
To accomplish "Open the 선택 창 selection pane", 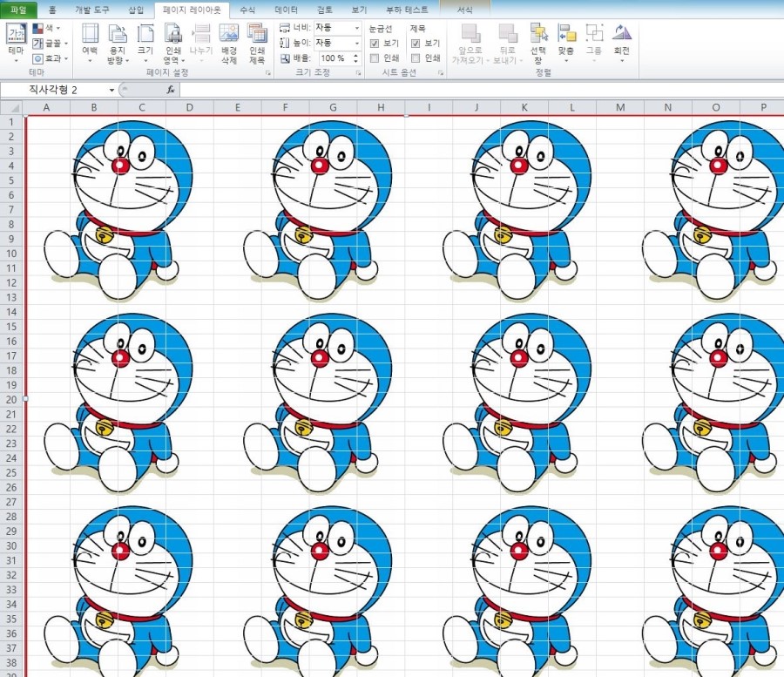I will pos(538,44).
